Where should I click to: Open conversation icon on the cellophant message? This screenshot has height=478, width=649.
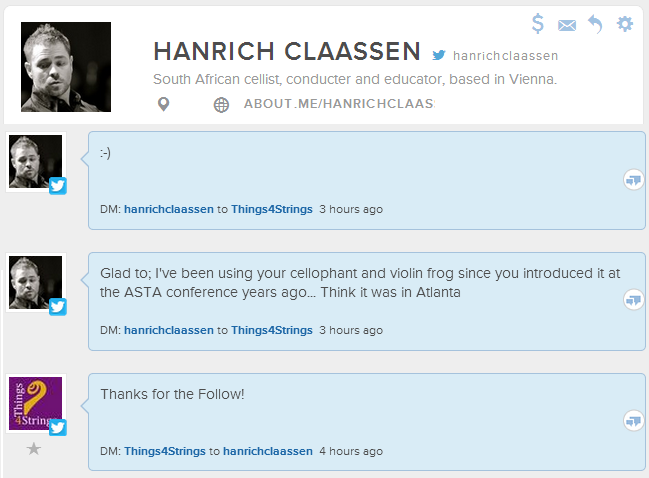pos(632,299)
